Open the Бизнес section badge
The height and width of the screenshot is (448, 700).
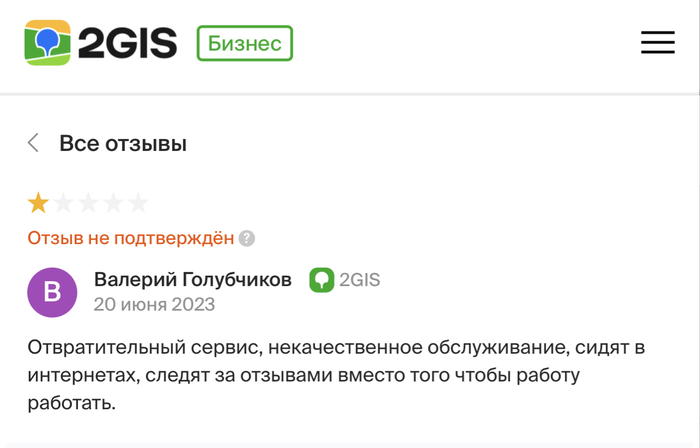point(245,43)
